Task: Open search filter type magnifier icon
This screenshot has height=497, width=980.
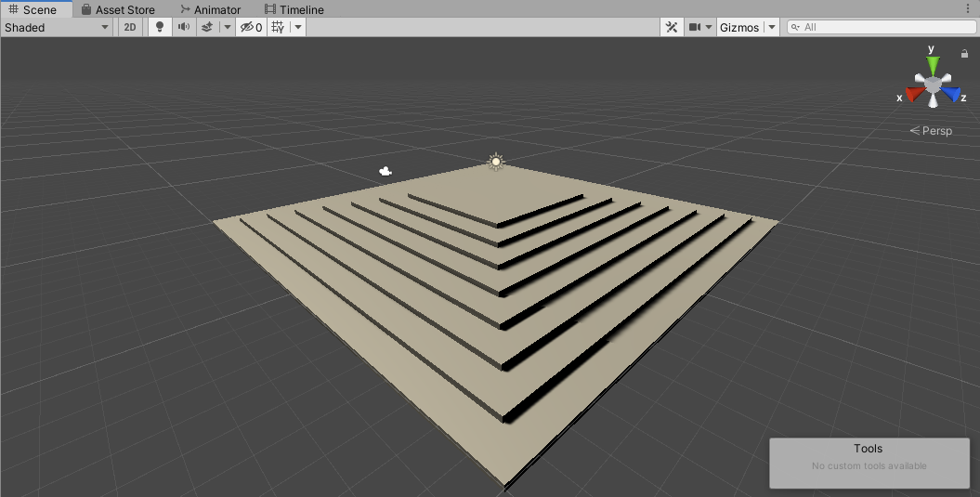Action: [x=796, y=27]
